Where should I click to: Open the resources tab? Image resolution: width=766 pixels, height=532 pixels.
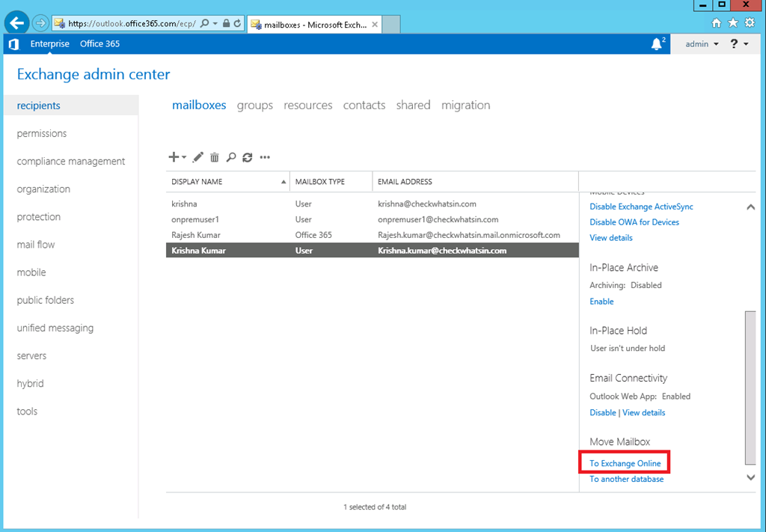pos(307,105)
